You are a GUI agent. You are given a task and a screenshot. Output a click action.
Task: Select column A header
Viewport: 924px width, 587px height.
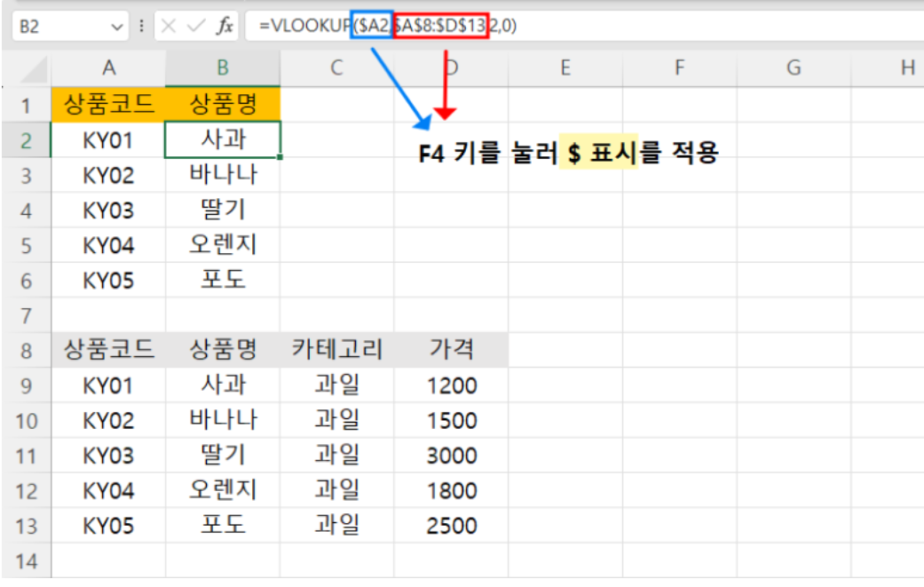coord(108,67)
